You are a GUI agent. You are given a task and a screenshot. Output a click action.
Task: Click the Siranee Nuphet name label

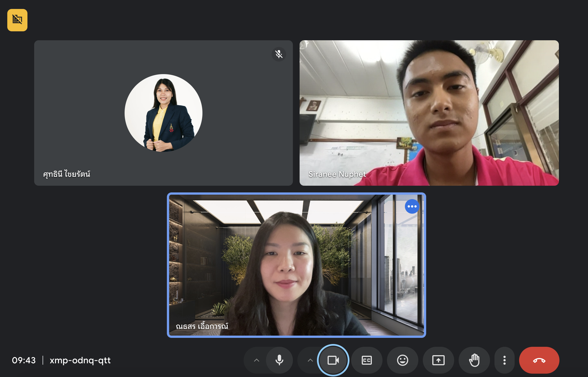coord(337,174)
